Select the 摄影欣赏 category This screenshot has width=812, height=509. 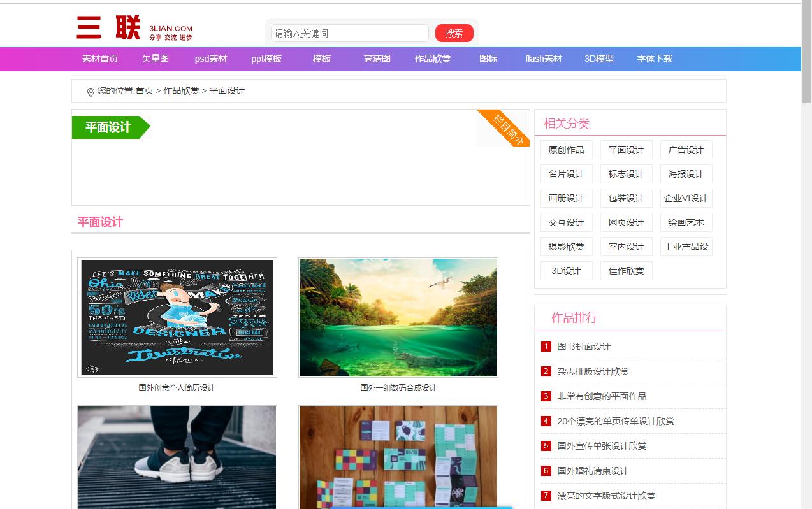[x=566, y=247]
